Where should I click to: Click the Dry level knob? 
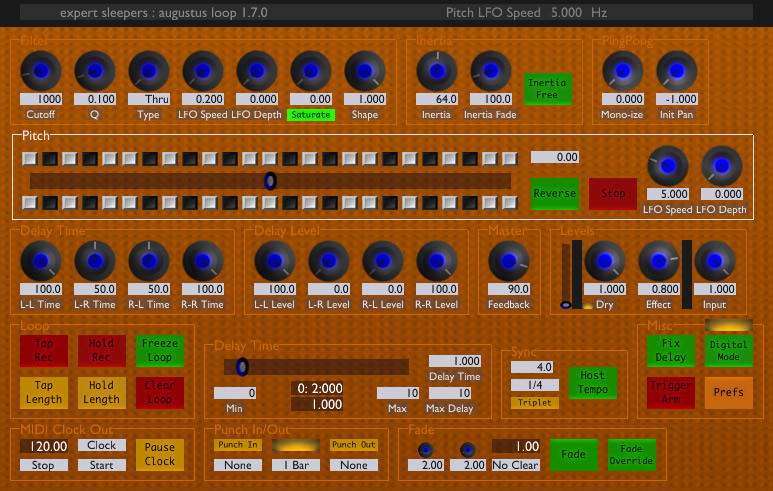click(x=605, y=261)
